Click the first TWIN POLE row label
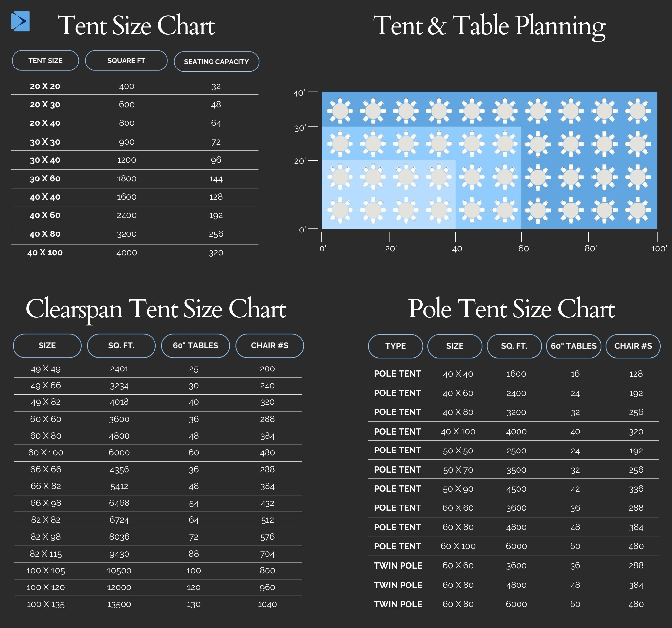The width and height of the screenshot is (672, 628). (x=398, y=565)
